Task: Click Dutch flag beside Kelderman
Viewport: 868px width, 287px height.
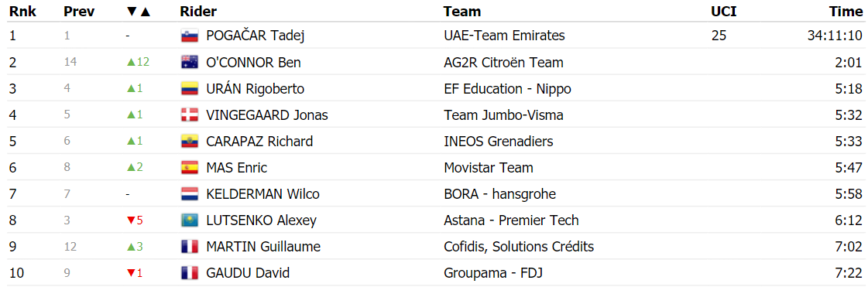Action: pos(190,194)
